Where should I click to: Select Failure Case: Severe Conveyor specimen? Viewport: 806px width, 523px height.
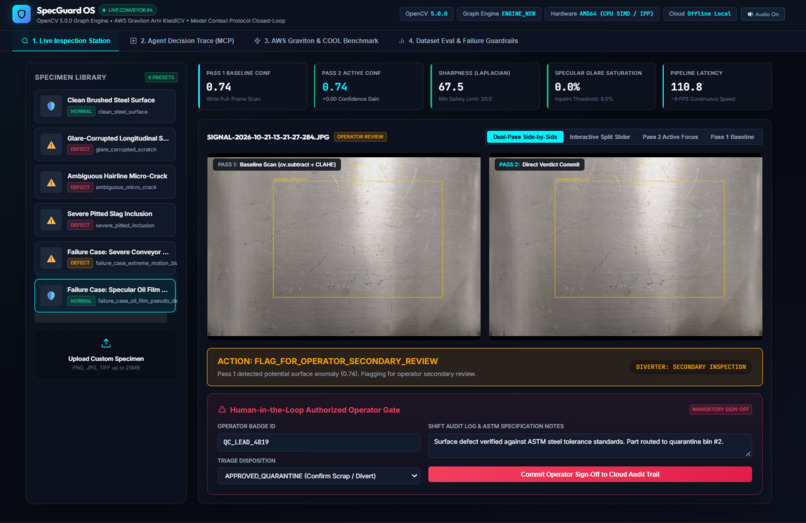pyautogui.click(x=105, y=258)
